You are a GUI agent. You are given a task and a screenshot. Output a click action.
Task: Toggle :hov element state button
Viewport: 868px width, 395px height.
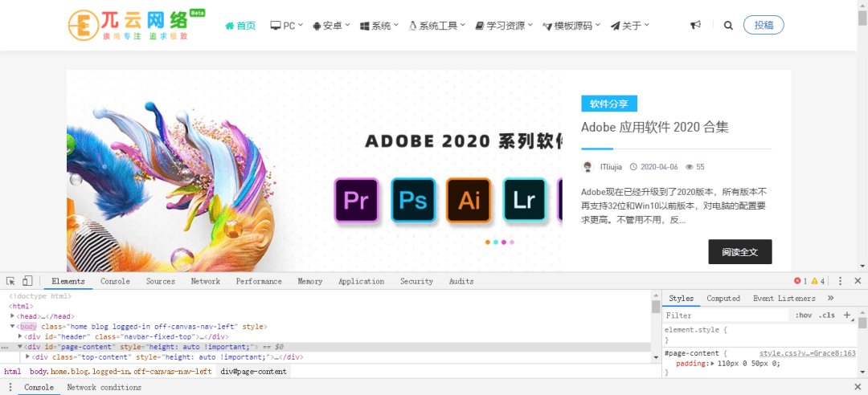click(x=804, y=316)
